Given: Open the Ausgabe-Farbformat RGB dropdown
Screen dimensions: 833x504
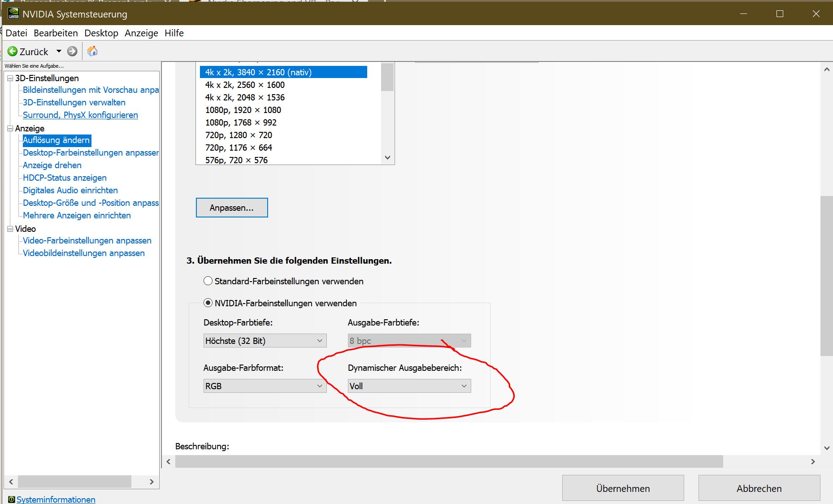Looking at the screenshot, I should point(265,386).
